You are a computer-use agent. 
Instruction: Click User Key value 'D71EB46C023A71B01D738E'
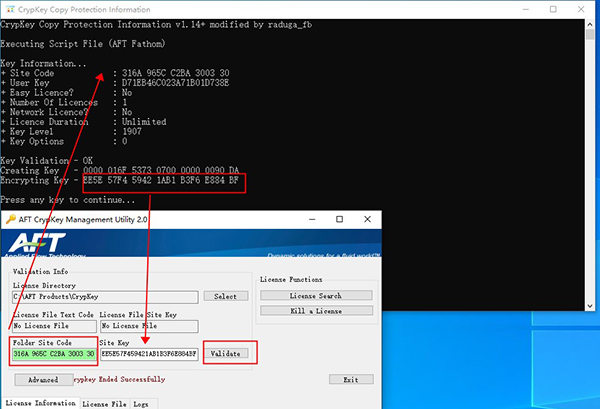point(175,83)
